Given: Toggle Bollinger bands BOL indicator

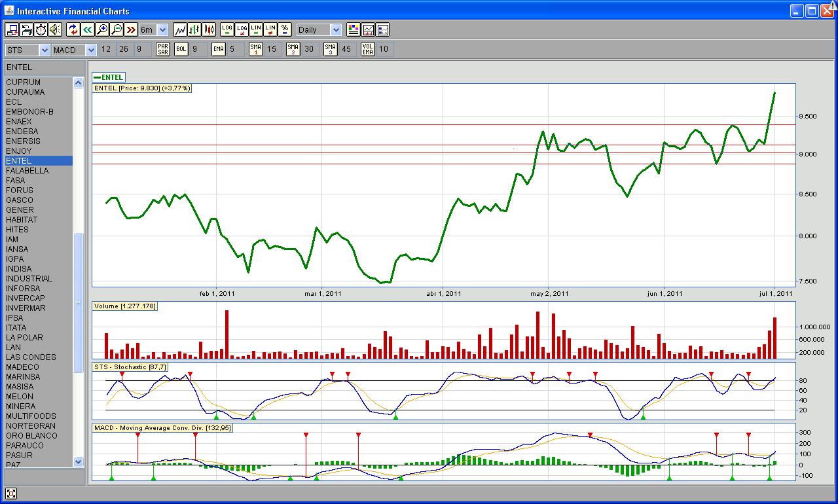Looking at the screenshot, I should point(181,49).
